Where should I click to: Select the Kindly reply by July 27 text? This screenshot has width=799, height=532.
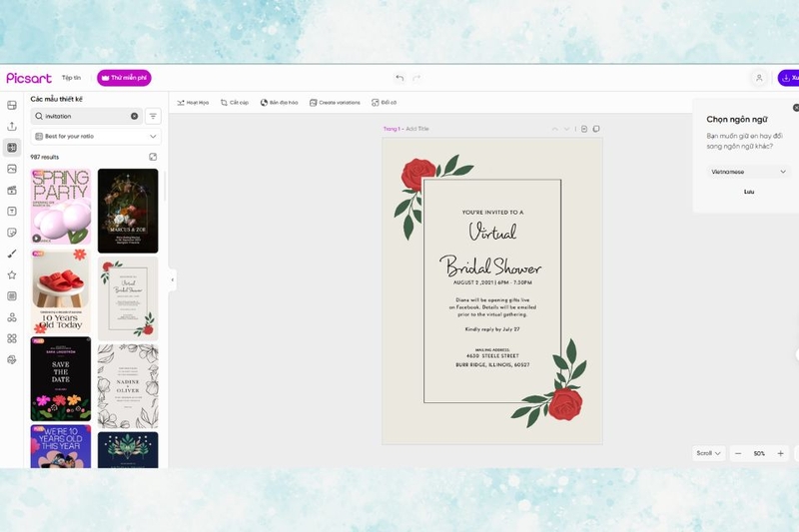tap(492, 329)
